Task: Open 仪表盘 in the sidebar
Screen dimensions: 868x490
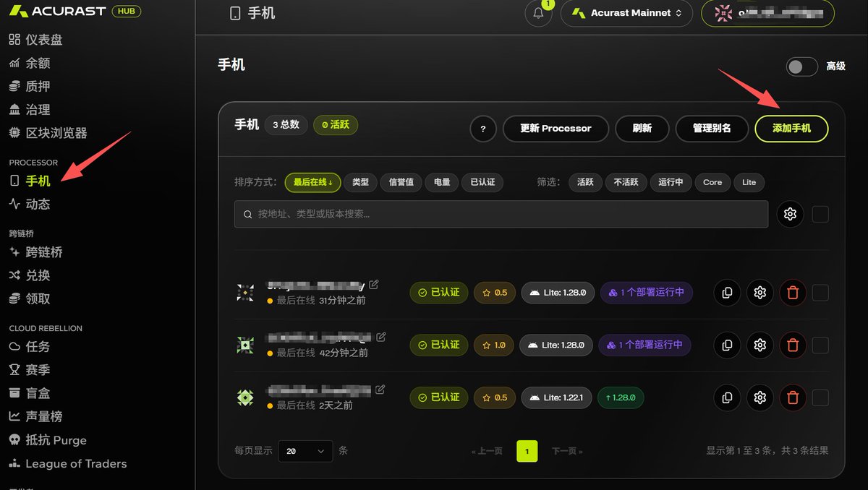Action: click(x=36, y=40)
